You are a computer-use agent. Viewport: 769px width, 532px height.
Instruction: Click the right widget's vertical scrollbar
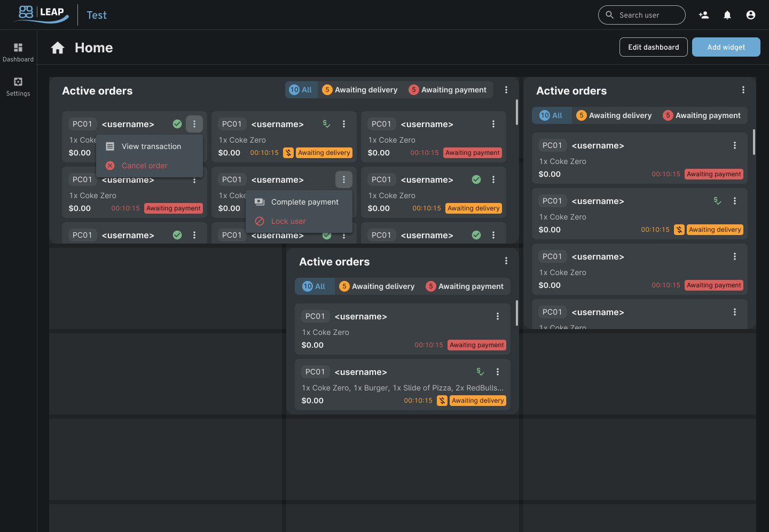754,142
